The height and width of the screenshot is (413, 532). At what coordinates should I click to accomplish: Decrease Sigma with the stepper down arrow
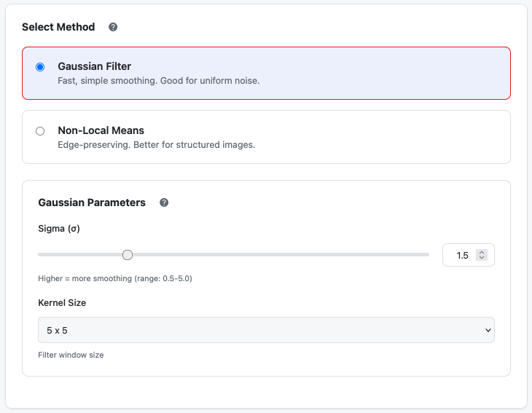click(482, 258)
